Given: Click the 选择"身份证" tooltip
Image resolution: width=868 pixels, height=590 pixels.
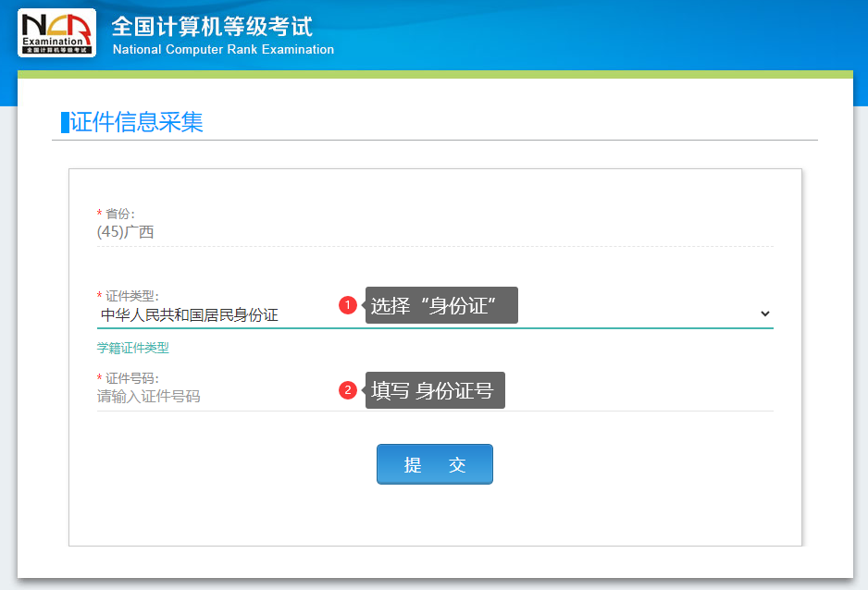Looking at the screenshot, I should (441, 305).
